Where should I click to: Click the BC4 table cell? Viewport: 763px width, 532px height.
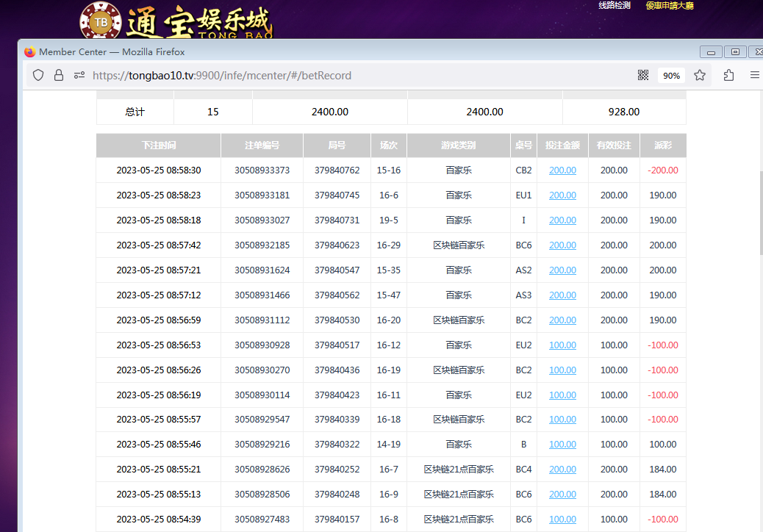click(523, 470)
